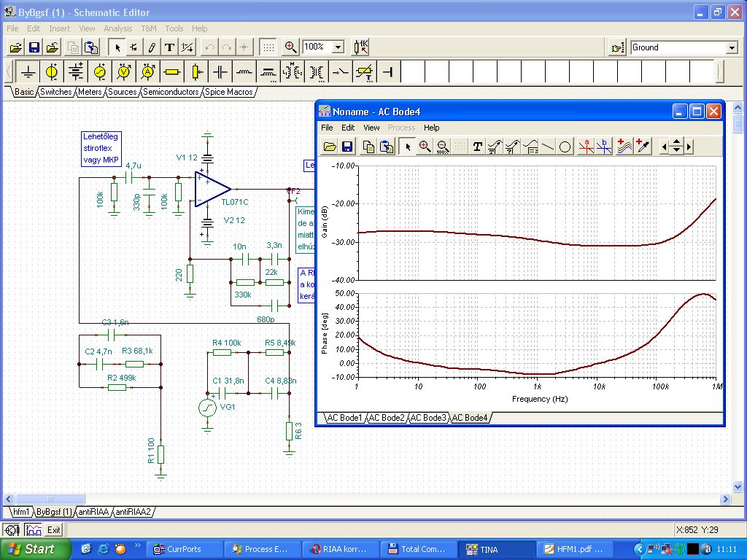Viewport: 747px width, 560px height.
Task: Toggle the selection arrow pointer mode
Action: [x=117, y=47]
